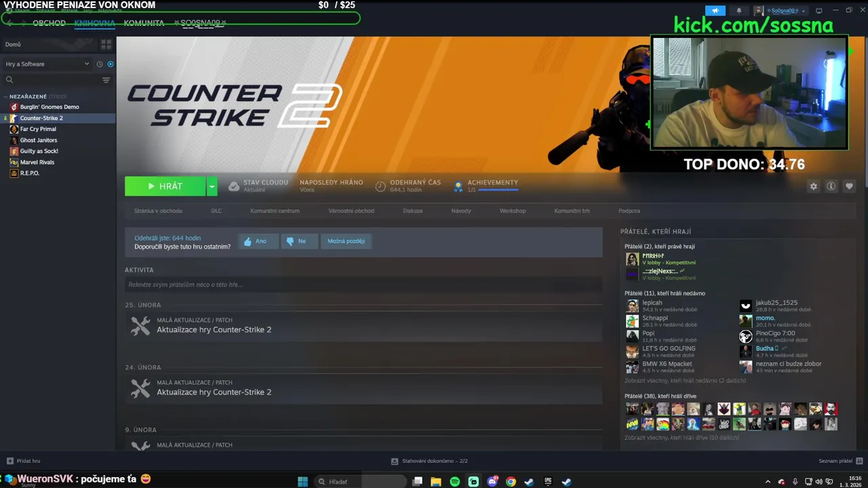
Task: Click the Možná později button
Action: click(346, 241)
